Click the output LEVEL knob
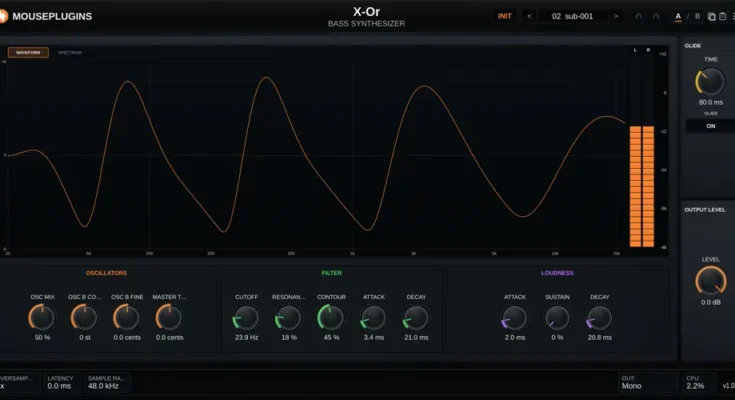Screen dimensions: 735x400 [x=711, y=281]
